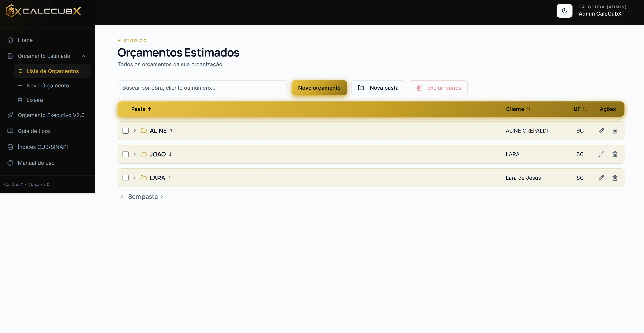Toggle dark mode with the moon icon

(564, 11)
